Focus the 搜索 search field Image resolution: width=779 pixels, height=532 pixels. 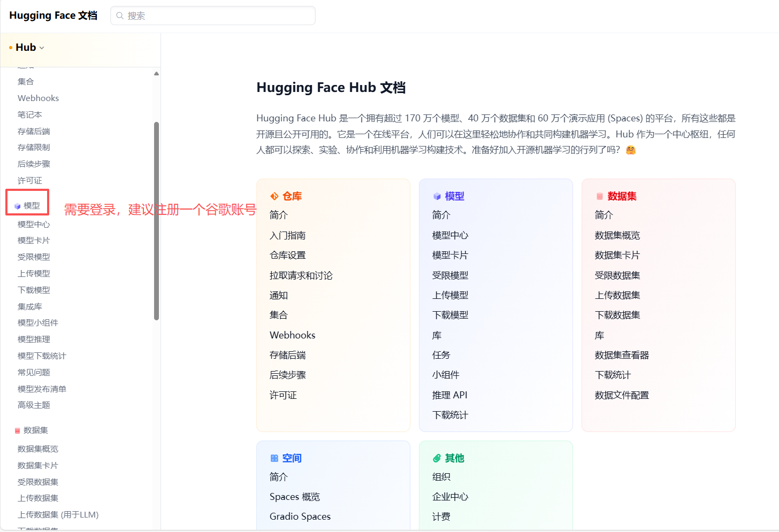(x=213, y=16)
